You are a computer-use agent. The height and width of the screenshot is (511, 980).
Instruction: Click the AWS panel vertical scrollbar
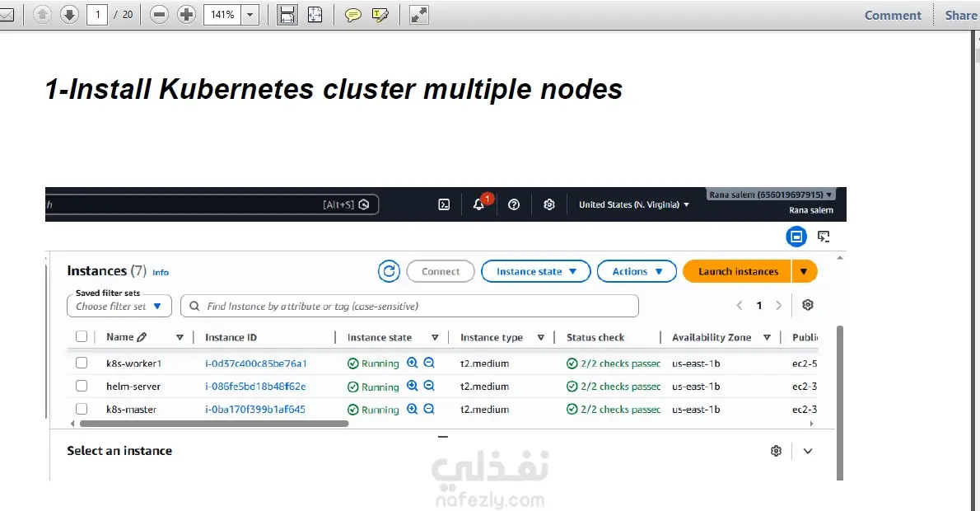(839, 402)
